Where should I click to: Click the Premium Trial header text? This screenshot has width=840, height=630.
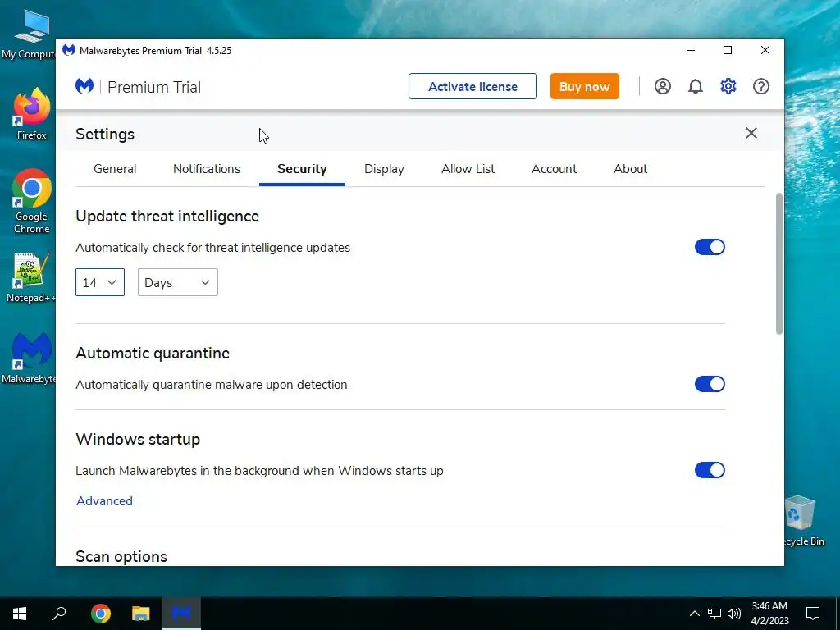[154, 87]
